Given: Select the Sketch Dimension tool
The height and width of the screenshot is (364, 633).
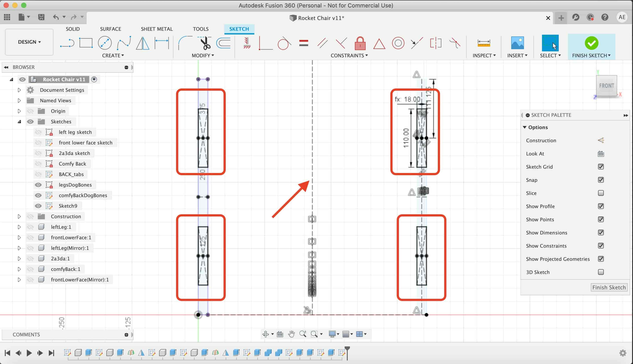Looking at the screenshot, I should point(162,43).
